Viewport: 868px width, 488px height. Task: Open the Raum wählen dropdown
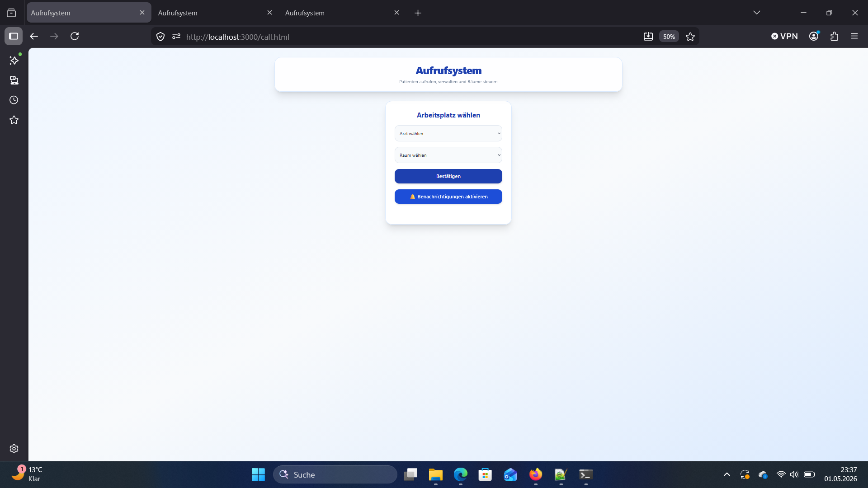pos(448,155)
